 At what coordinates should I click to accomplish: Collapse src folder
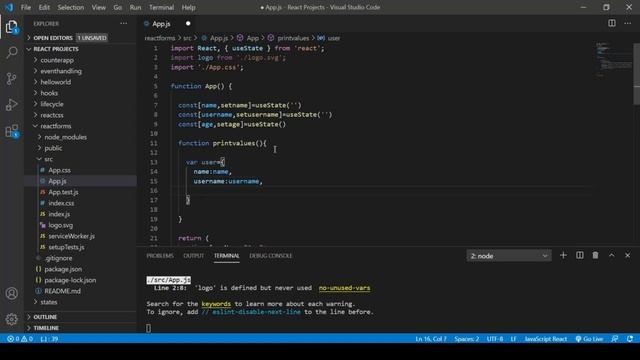[x=80, y=159]
